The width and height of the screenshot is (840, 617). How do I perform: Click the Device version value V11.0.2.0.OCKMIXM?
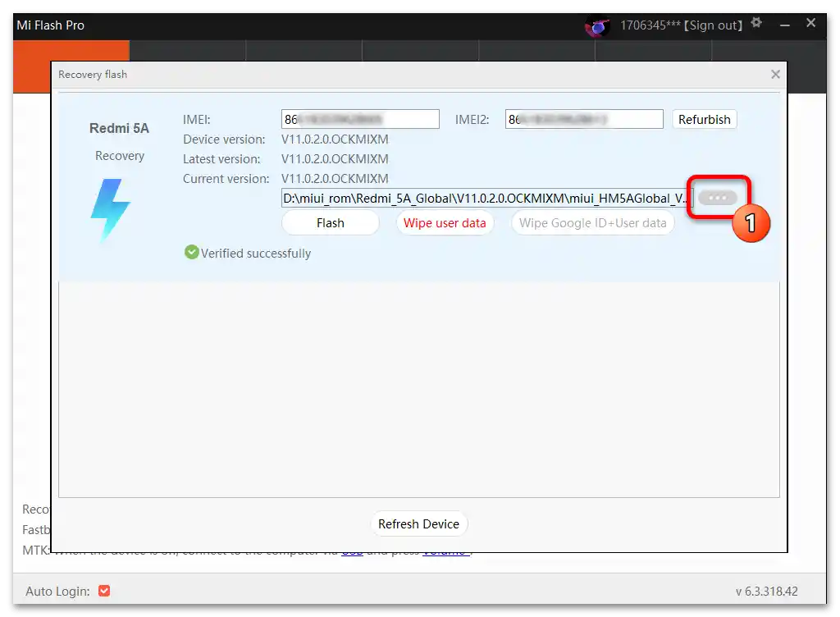335,139
